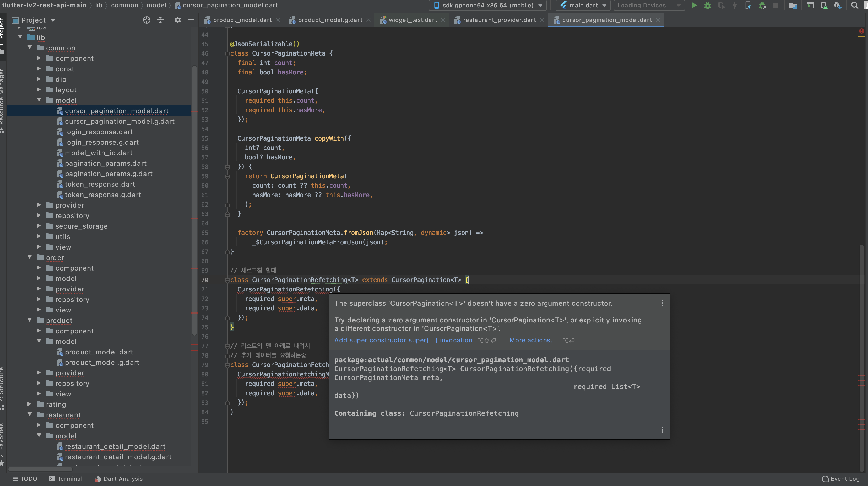This screenshot has height=486, width=868.
Task: Open bottom more-options dots in documentation popup
Action: [663, 430]
